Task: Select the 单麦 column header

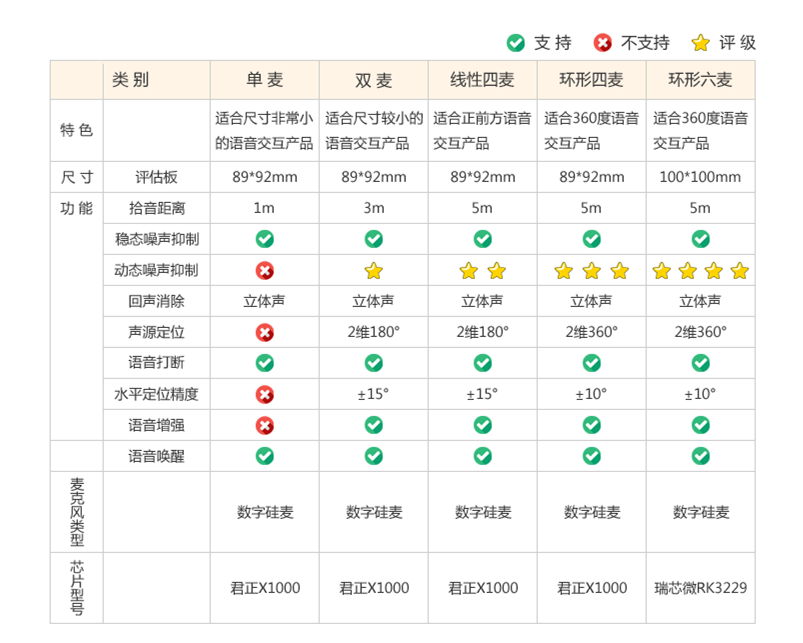Action: pos(264,80)
